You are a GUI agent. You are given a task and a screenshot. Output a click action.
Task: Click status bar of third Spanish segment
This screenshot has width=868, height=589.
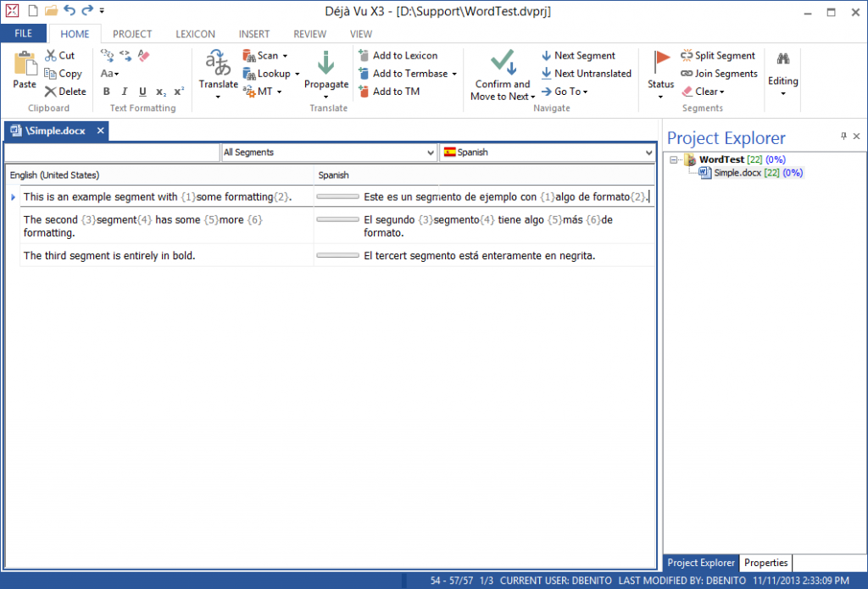click(x=337, y=255)
